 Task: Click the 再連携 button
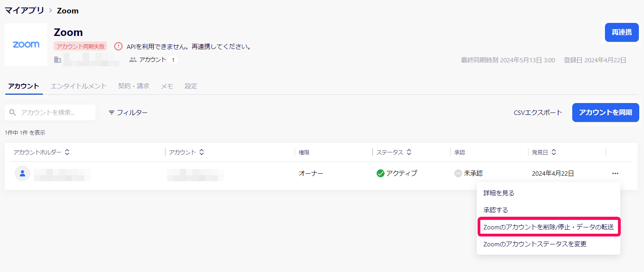point(622,32)
